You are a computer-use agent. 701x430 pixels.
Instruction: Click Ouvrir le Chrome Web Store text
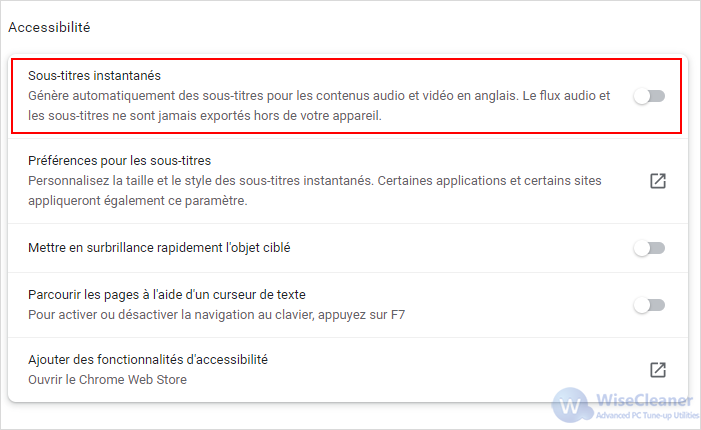[x=107, y=379]
